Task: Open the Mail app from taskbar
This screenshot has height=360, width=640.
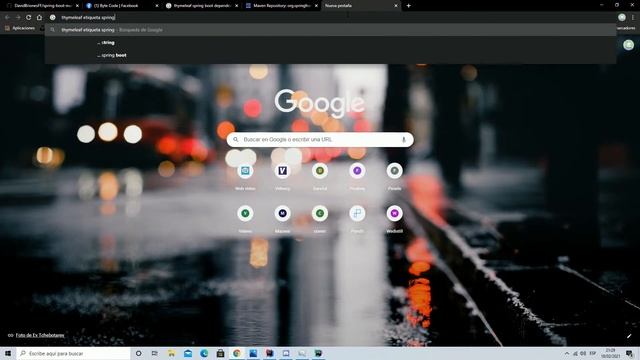Action: 188,353
